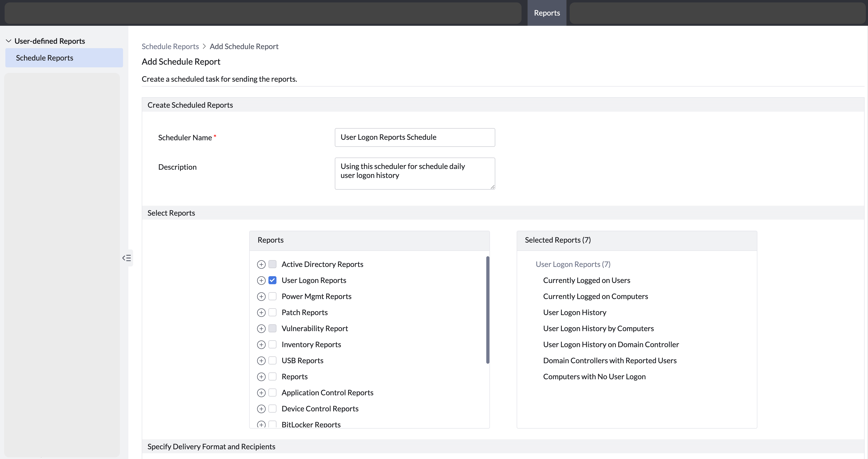Expand Inventory Reports node
The height and width of the screenshot is (459, 868).
click(261, 345)
